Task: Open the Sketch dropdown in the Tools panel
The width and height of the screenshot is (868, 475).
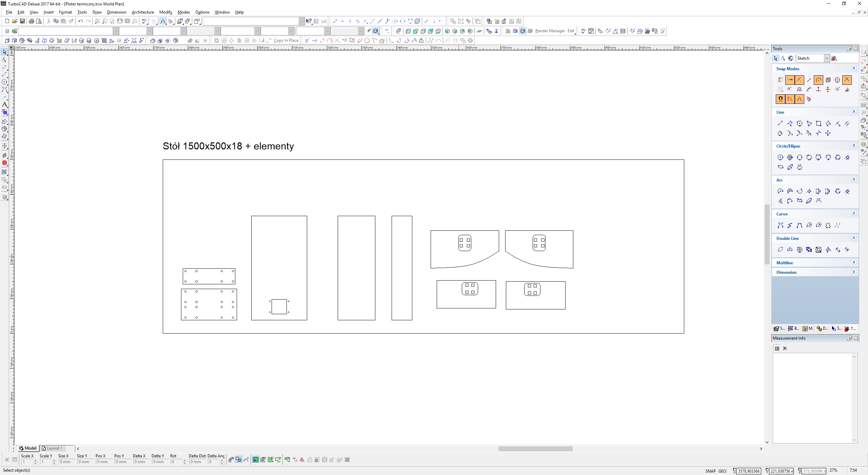Action: (827, 58)
